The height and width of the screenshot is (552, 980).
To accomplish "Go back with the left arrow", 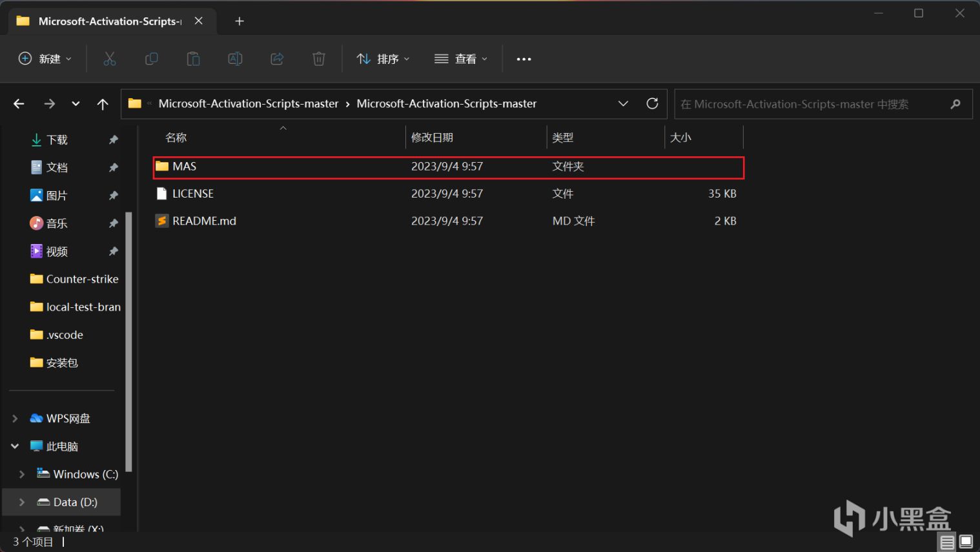I will [19, 104].
